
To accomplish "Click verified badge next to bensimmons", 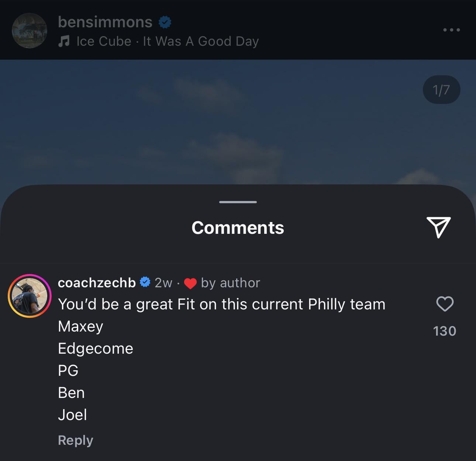I will point(165,22).
